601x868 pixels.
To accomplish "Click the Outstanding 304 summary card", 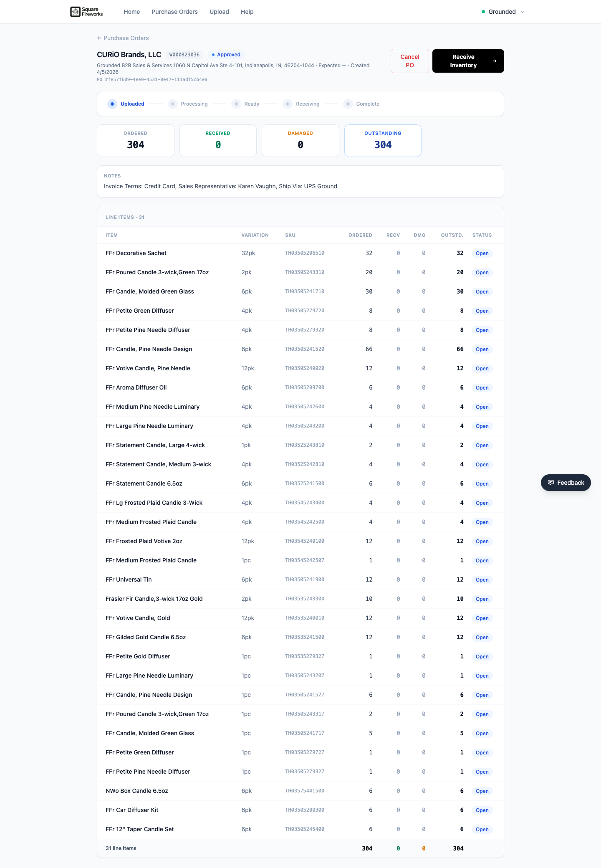I will pos(383,141).
